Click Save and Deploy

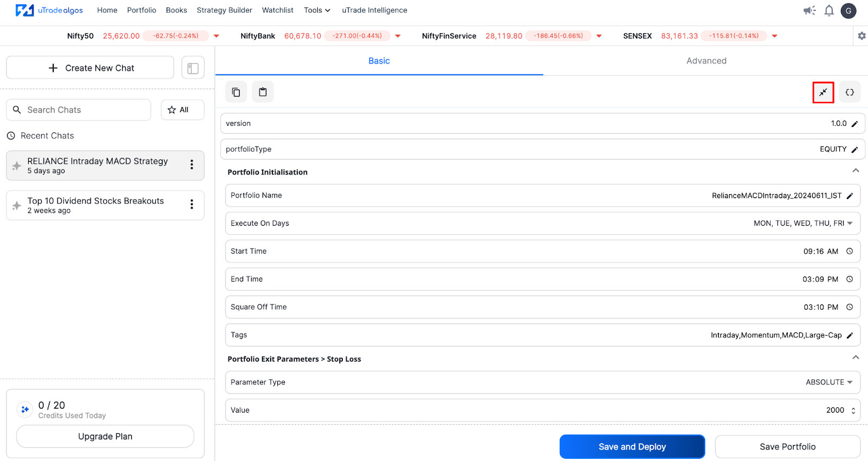pyautogui.click(x=632, y=447)
